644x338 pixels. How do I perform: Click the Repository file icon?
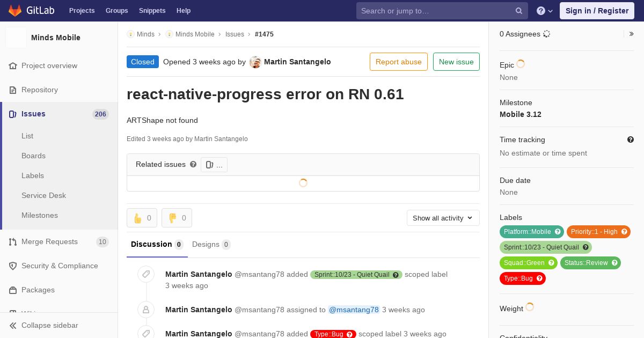point(13,90)
